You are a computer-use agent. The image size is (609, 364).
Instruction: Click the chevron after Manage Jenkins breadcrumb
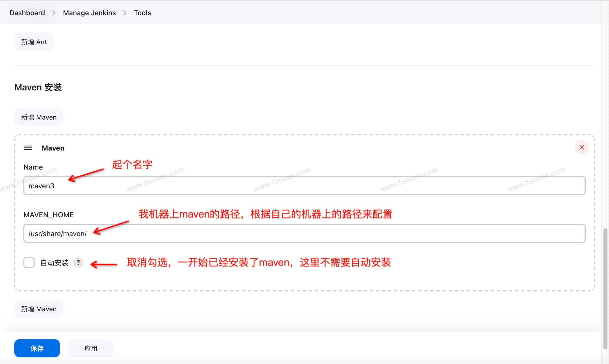[x=125, y=13]
